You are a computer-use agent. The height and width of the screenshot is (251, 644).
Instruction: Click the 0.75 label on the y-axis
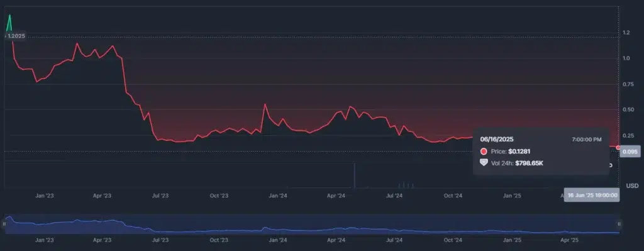628,84
